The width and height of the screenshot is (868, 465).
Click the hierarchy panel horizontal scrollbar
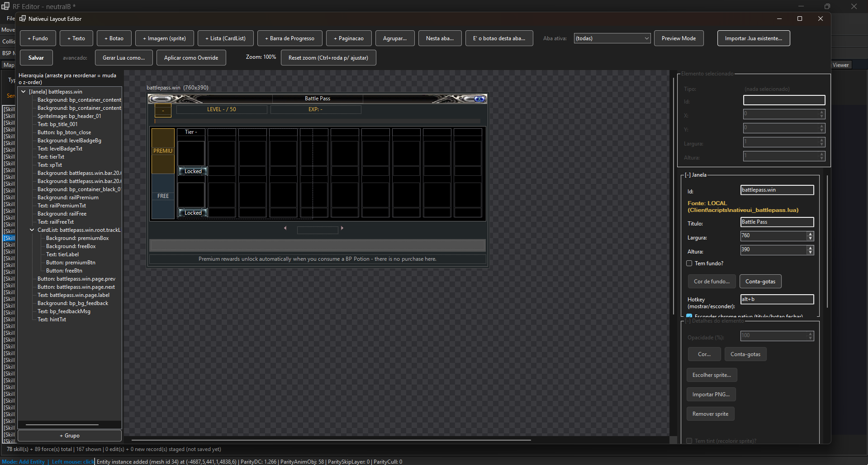[x=62, y=425]
